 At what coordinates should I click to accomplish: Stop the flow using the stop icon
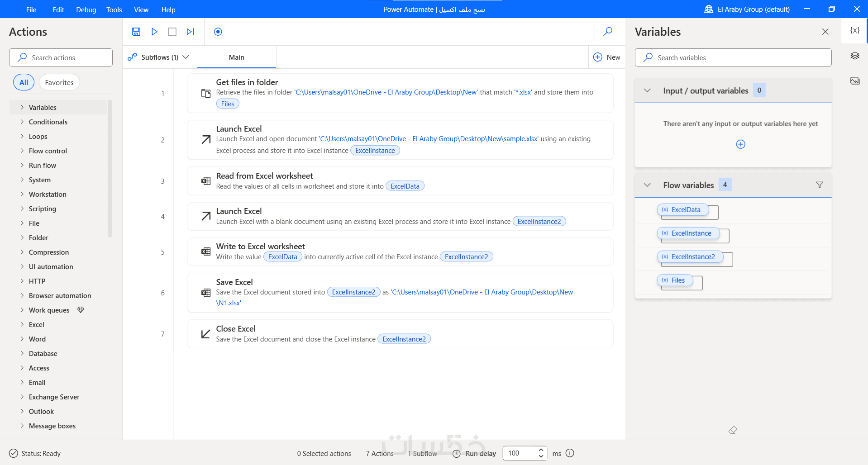coord(172,32)
